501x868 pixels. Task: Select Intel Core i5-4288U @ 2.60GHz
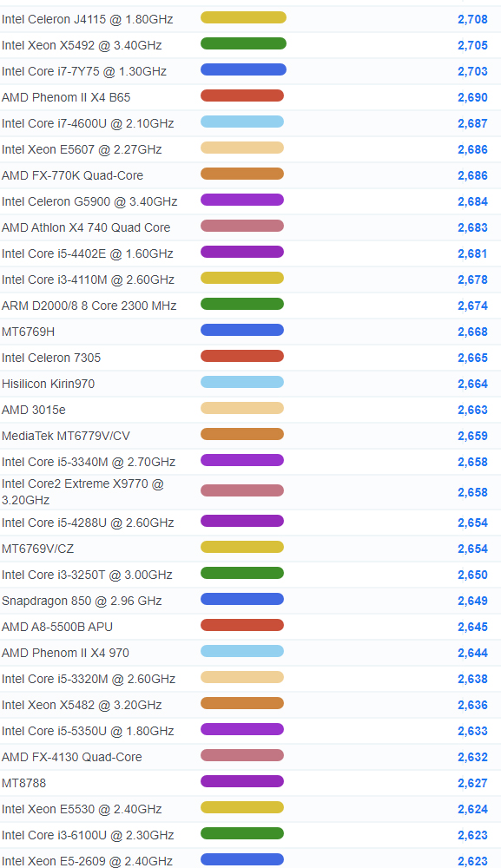[88, 523]
